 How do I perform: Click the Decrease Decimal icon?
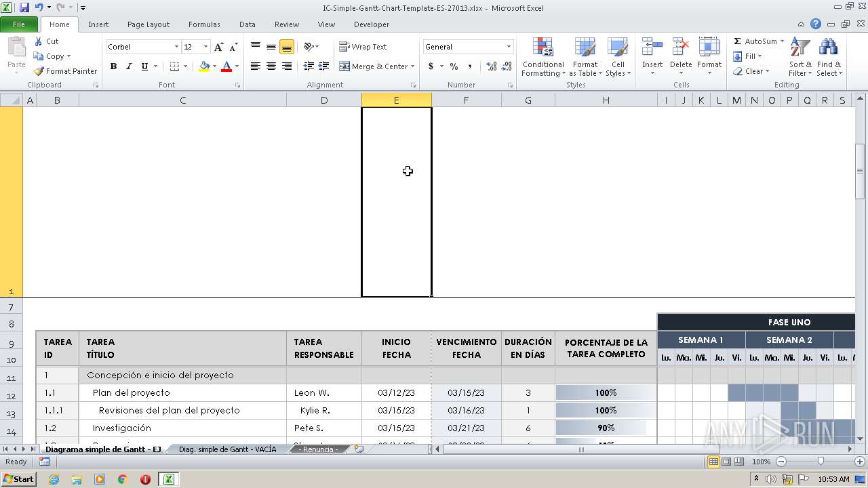pos(507,66)
